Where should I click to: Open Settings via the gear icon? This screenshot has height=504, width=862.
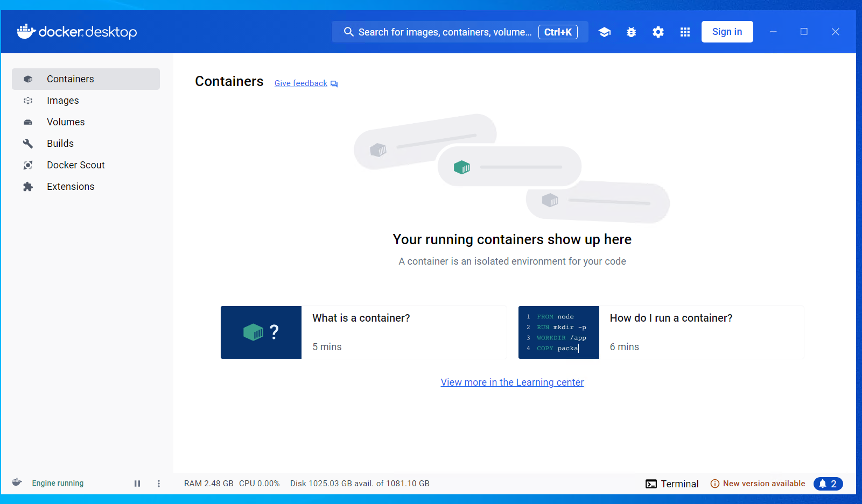pos(658,32)
